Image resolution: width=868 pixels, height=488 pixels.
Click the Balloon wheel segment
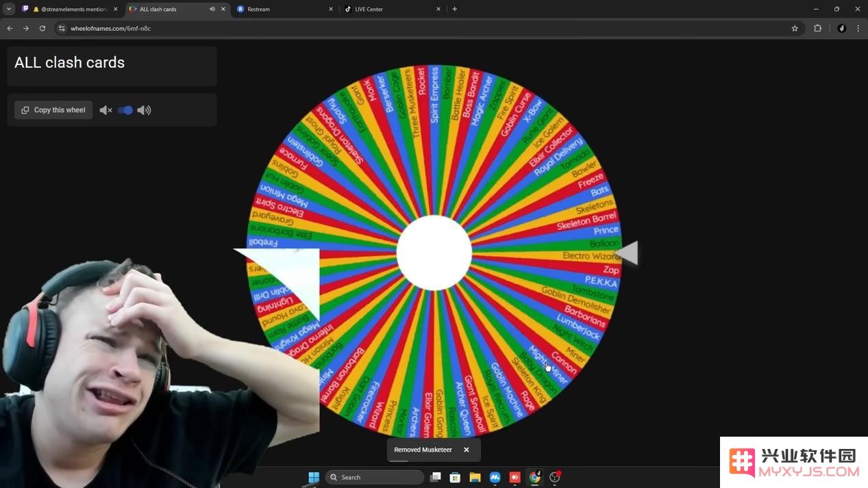[x=604, y=244]
